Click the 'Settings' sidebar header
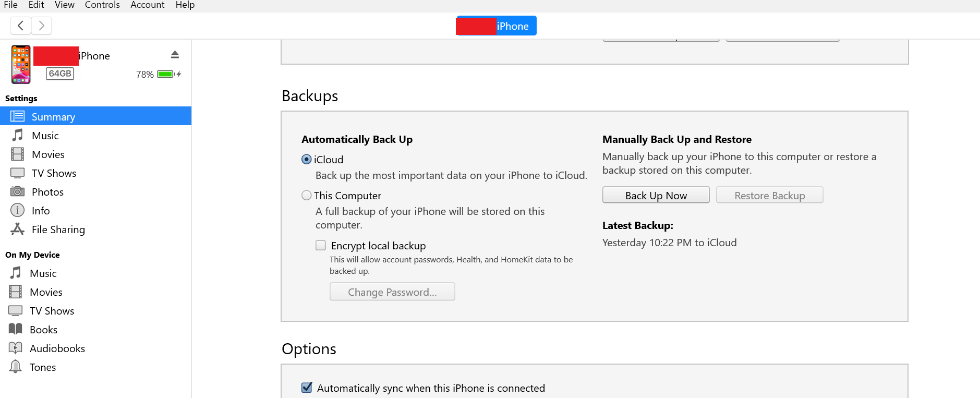This screenshot has width=980, height=398. 21,98
